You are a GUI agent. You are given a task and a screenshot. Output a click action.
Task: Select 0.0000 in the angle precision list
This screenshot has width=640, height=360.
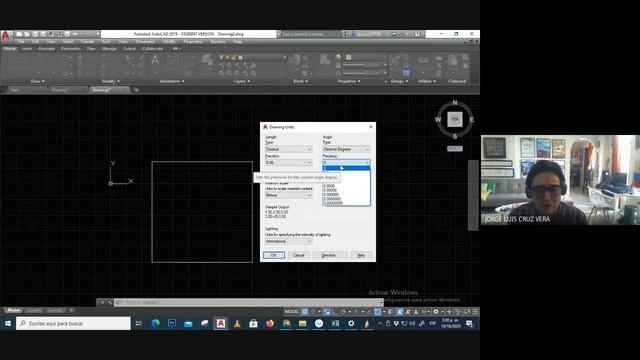[x=346, y=186]
